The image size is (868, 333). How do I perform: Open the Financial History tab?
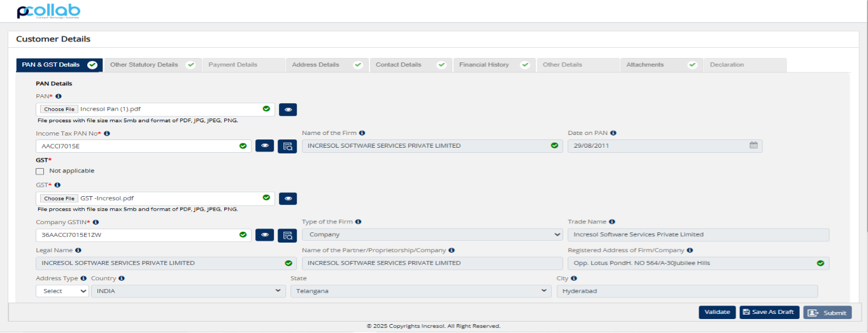click(494, 65)
